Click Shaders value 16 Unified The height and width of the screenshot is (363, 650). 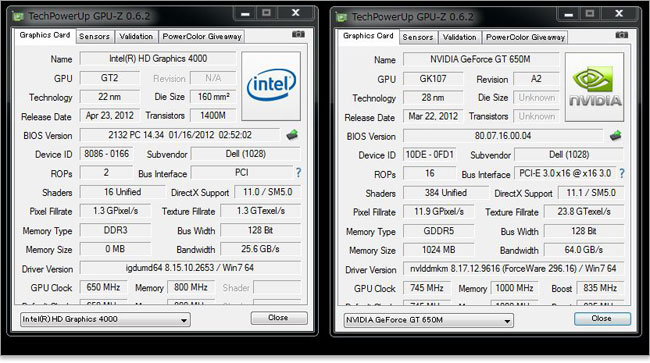point(122,192)
